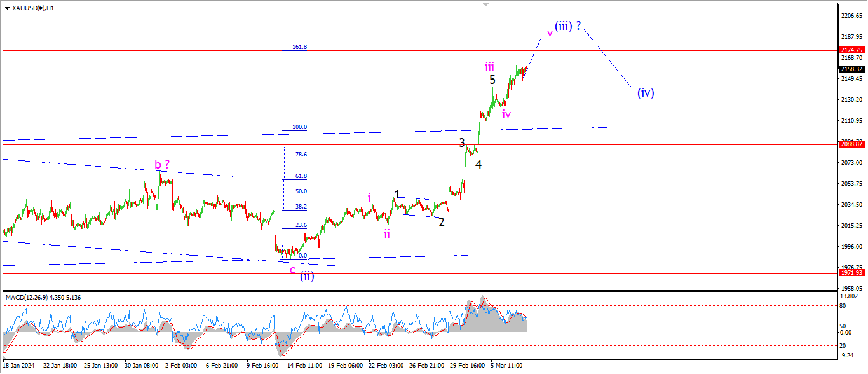Viewport: 868px width, 374px height.
Task: Select the magenta v wave label
Action: pos(549,32)
